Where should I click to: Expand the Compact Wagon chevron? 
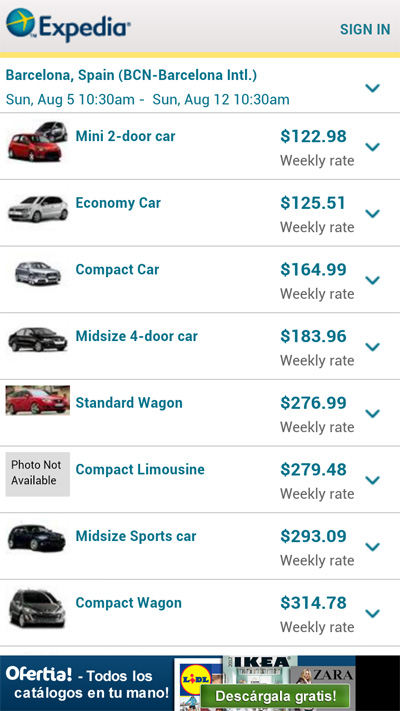click(x=373, y=613)
